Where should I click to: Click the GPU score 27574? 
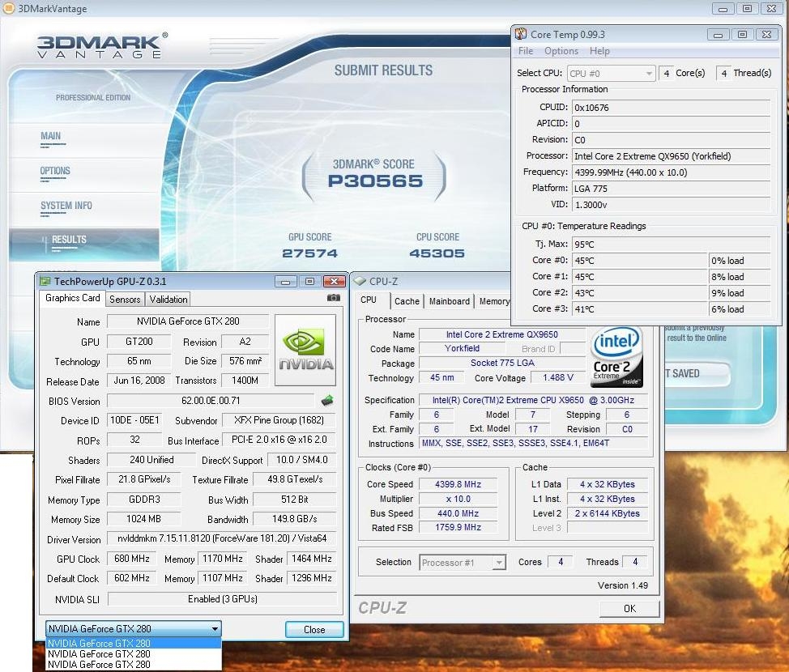click(x=309, y=253)
